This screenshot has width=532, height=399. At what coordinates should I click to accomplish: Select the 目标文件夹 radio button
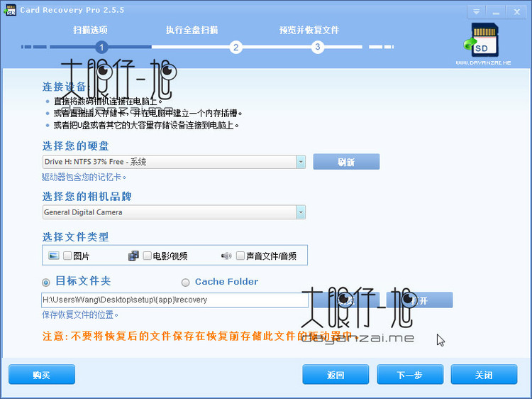[46, 282]
